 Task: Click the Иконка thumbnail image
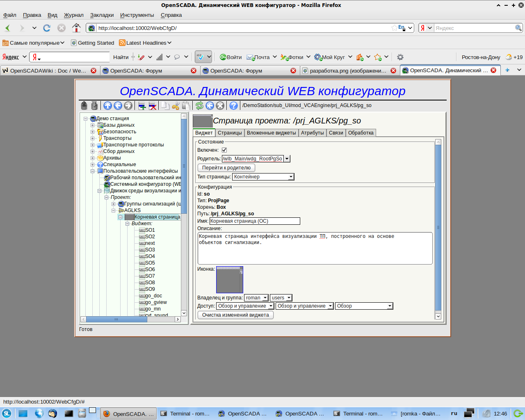[230, 280]
